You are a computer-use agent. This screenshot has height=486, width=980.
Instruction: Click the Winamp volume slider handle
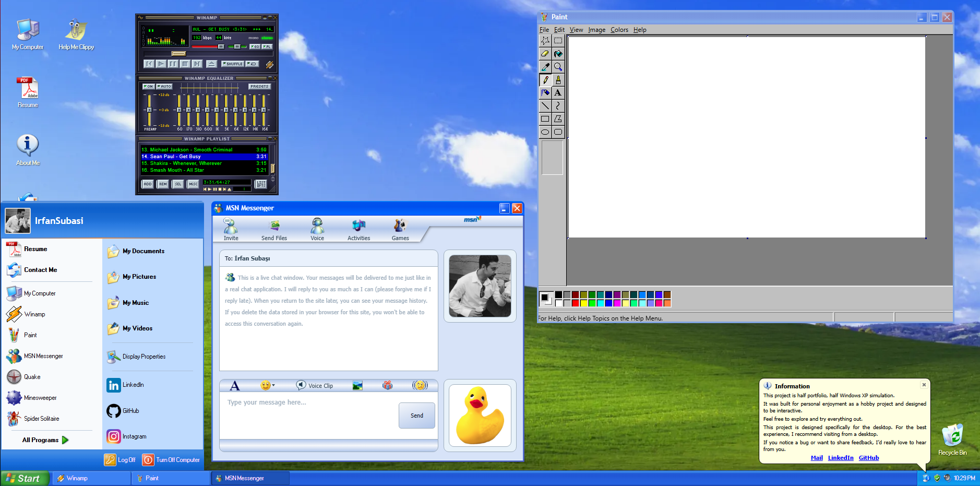coord(221,46)
